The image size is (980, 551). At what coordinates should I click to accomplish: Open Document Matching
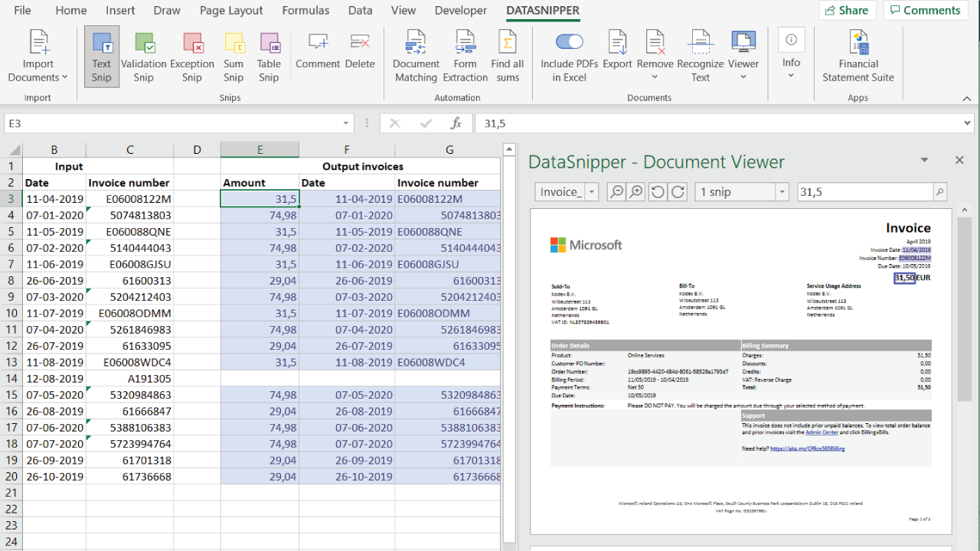416,57
